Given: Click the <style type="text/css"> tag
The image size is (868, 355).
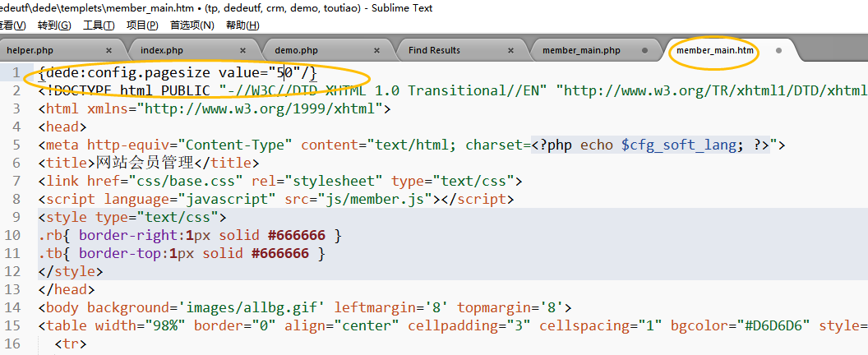Looking at the screenshot, I should click(132, 217).
